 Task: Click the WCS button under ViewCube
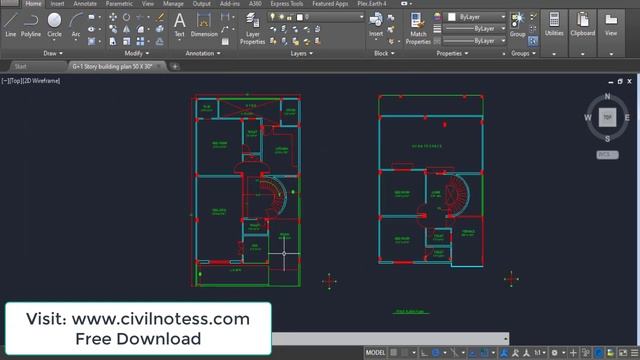[x=607, y=155]
